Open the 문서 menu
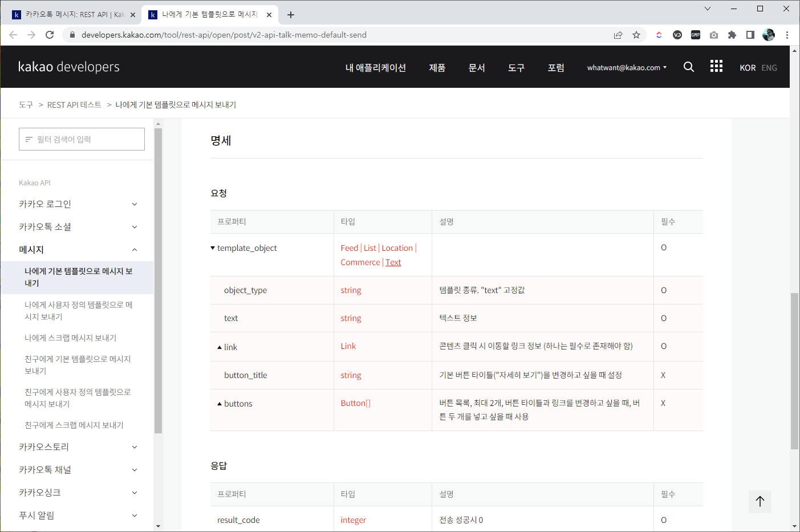The width and height of the screenshot is (800, 532). pos(477,67)
